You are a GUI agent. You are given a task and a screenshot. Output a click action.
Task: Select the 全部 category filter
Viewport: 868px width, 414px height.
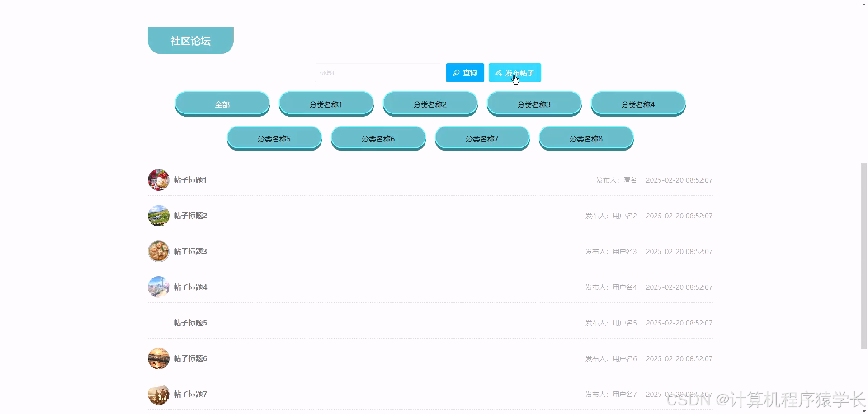tap(222, 104)
